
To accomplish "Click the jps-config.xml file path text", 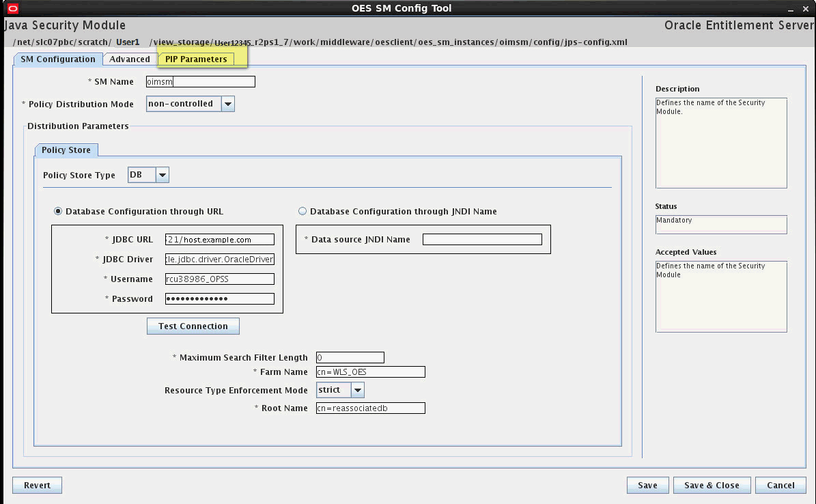I will [x=320, y=42].
